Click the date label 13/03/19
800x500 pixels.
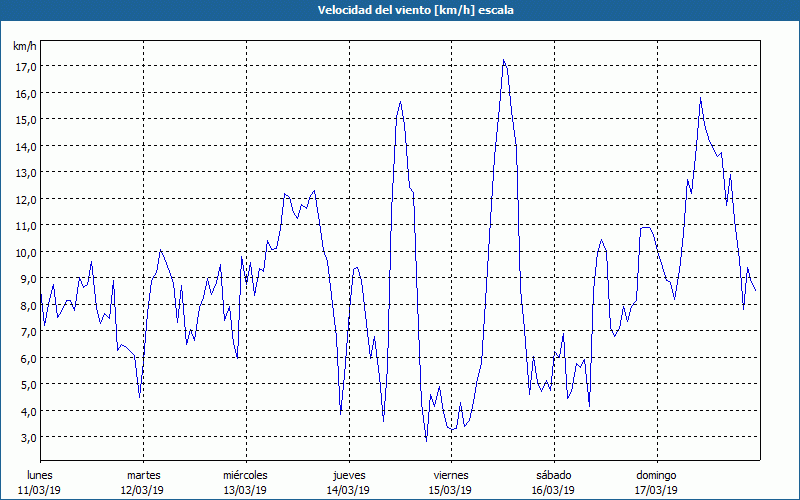pyautogui.click(x=245, y=490)
